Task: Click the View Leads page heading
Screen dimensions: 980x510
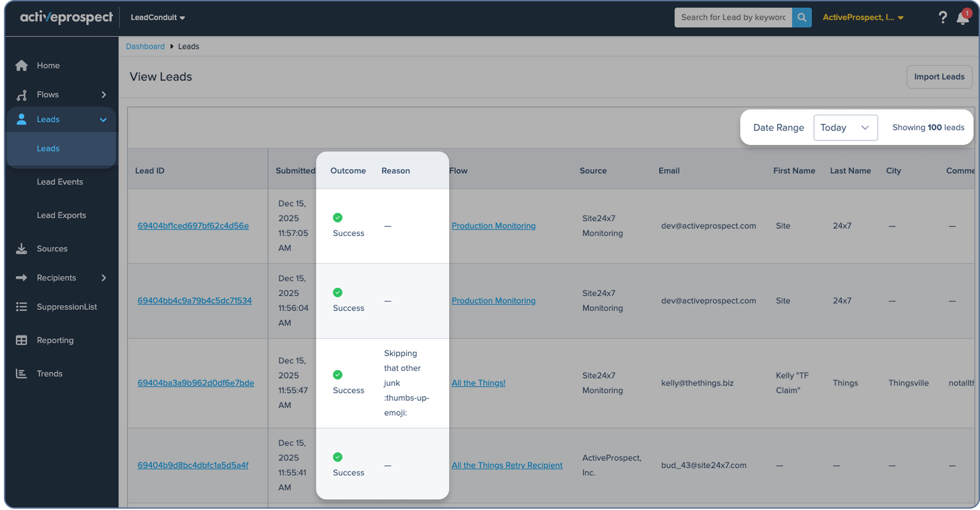Action: 161,76
